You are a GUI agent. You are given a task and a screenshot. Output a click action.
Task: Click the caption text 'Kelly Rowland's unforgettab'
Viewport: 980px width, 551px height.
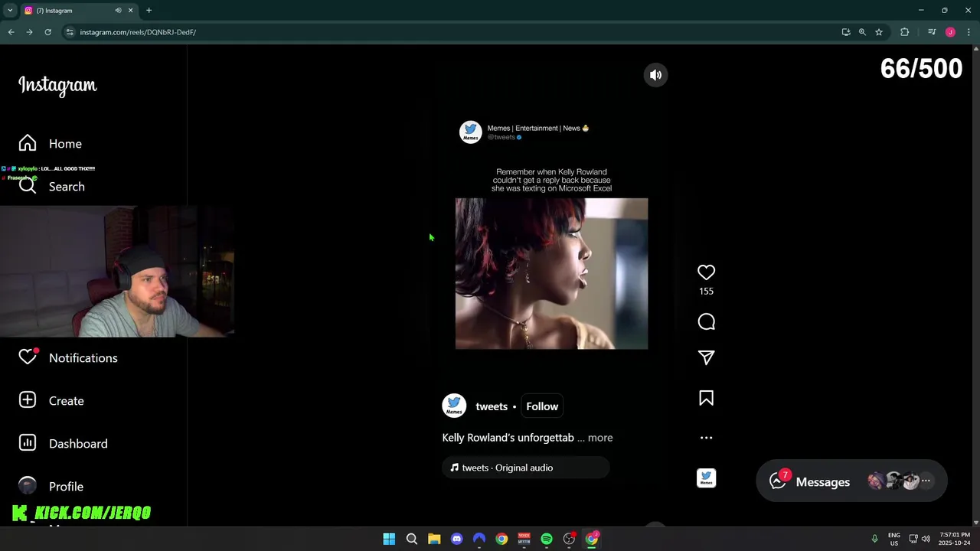508,438
